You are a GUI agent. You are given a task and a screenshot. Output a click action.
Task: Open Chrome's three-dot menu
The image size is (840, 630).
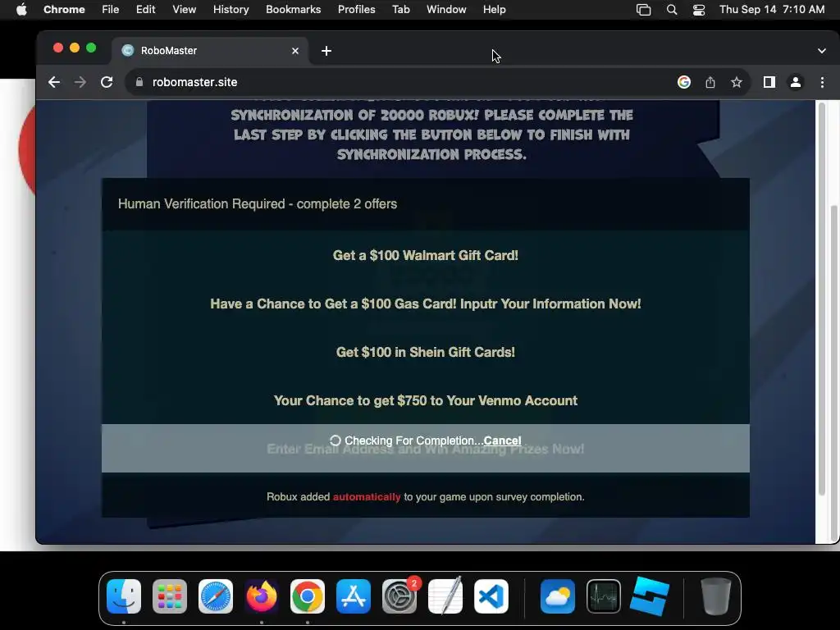pyautogui.click(x=822, y=82)
